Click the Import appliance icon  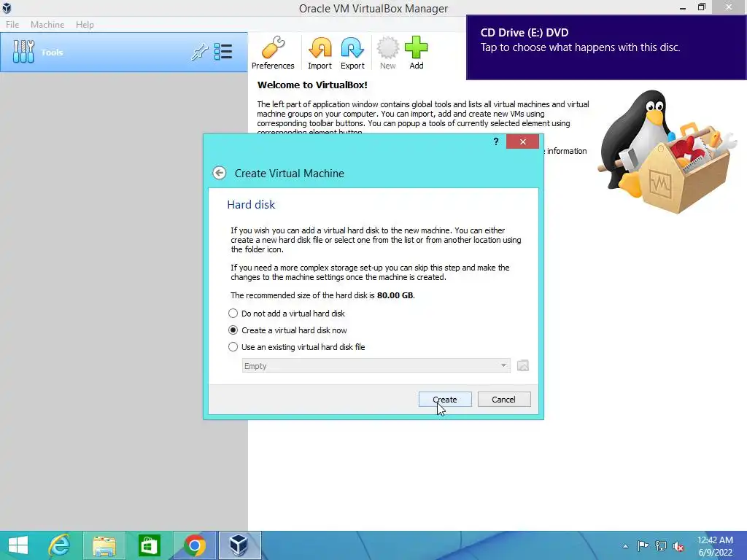click(320, 52)
